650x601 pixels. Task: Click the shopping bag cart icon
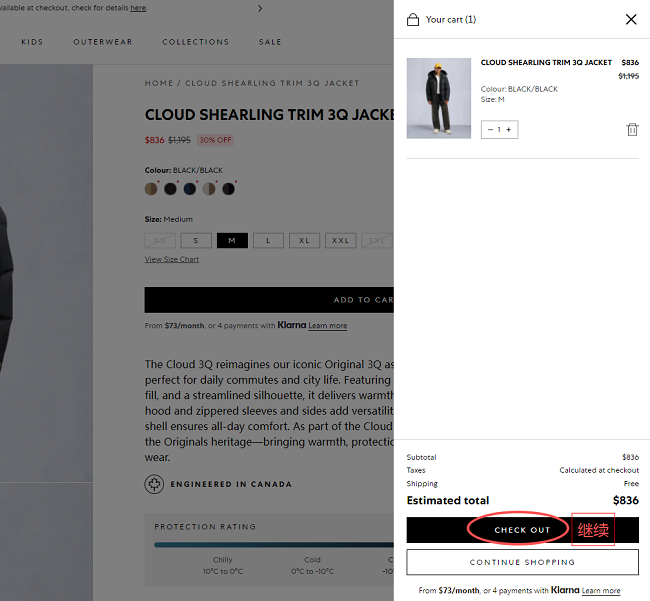pyautogui.click(x=413, y=19)
